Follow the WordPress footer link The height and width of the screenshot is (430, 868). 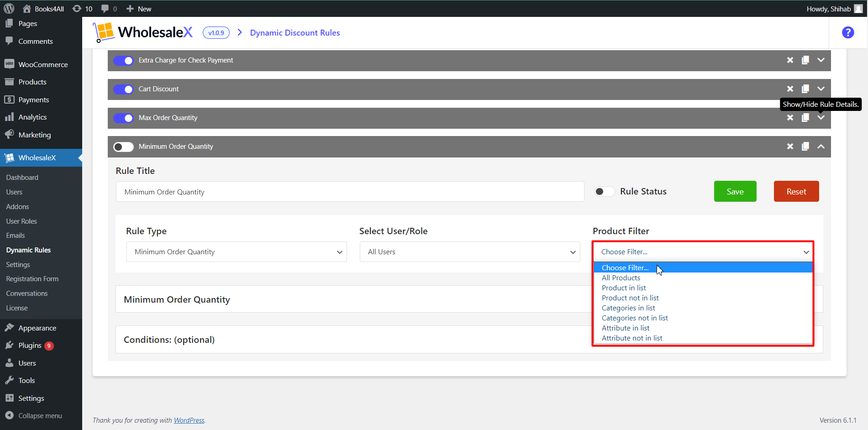(x=189, y=420)
